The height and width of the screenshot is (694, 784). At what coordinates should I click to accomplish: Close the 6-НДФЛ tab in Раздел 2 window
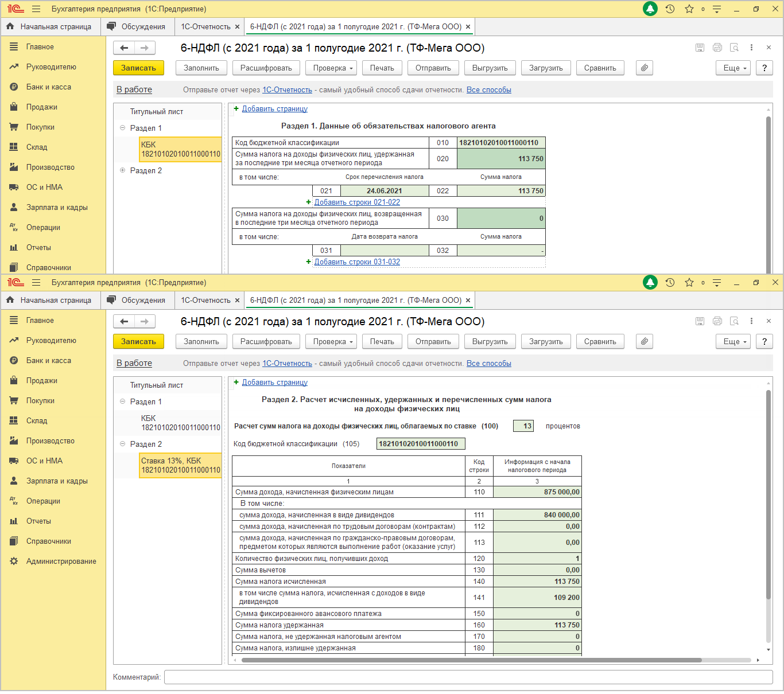[x=468, y=300]
